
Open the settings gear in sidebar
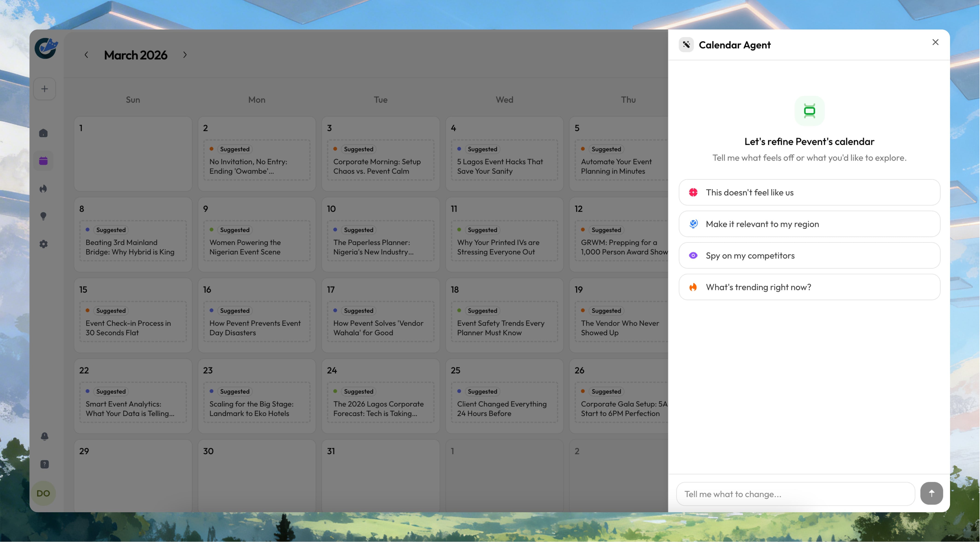coord(43,244)
